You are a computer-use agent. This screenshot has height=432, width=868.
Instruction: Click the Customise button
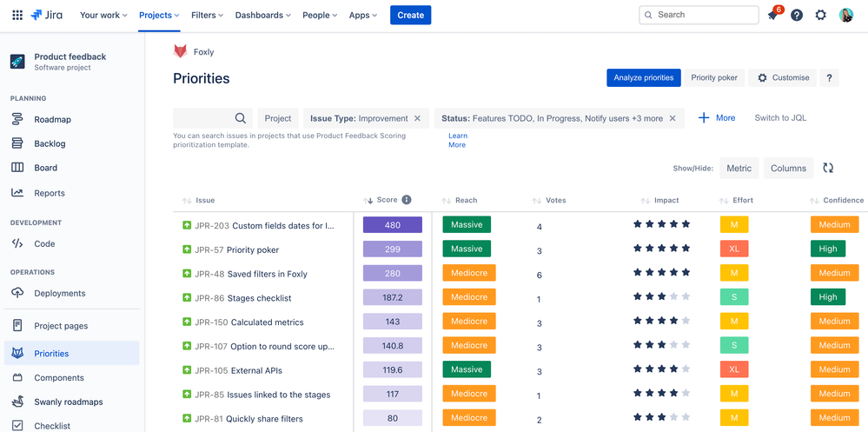(782, 78)
